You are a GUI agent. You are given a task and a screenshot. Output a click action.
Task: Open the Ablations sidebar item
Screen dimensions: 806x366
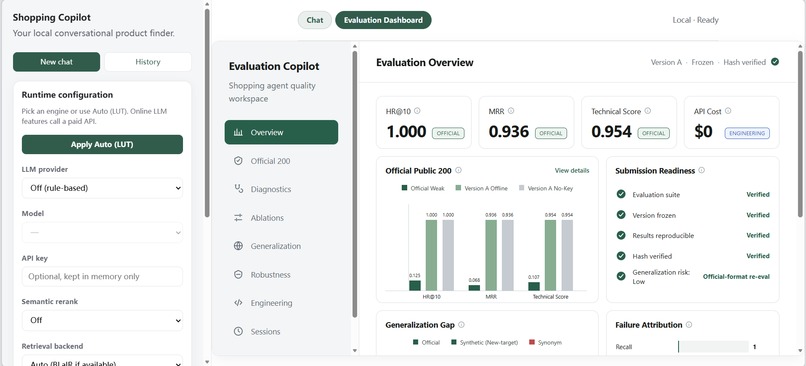(x=281, y=218)
